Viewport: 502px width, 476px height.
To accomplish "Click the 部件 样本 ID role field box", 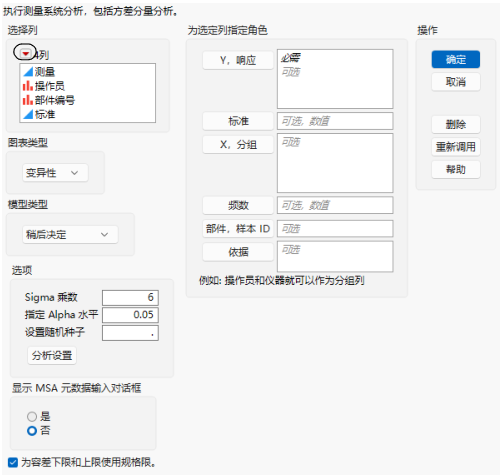I will (335, 229).
